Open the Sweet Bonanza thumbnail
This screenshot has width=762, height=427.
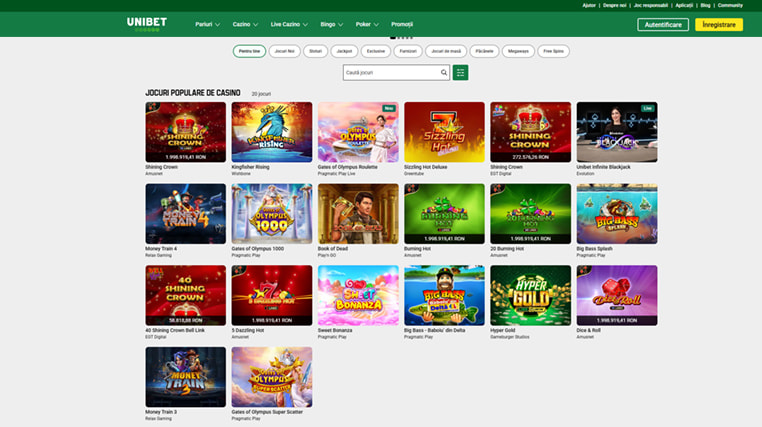(358, 295)
